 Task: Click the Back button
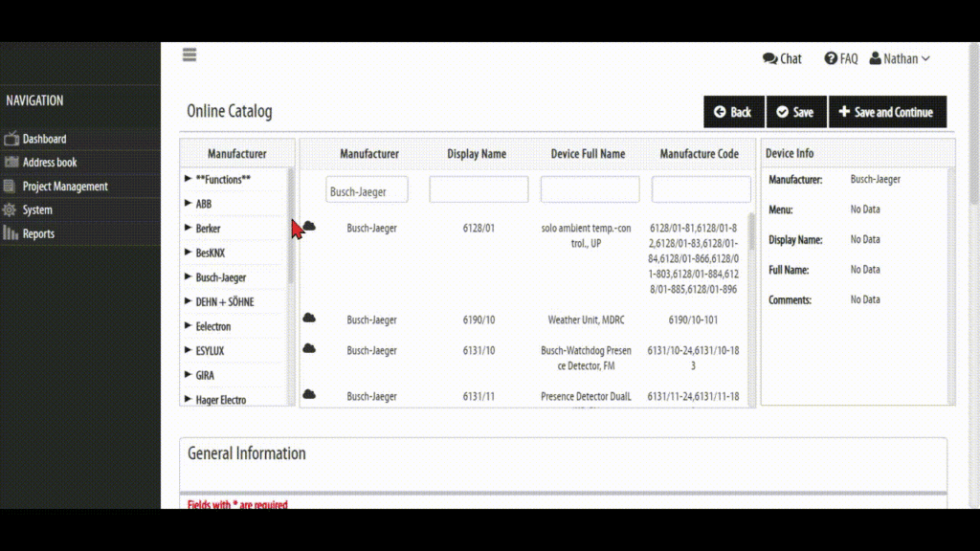click(x=733, y=111)
